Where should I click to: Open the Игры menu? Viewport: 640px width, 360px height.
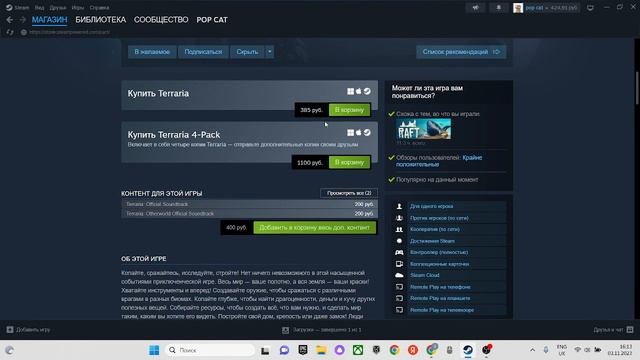78,7
